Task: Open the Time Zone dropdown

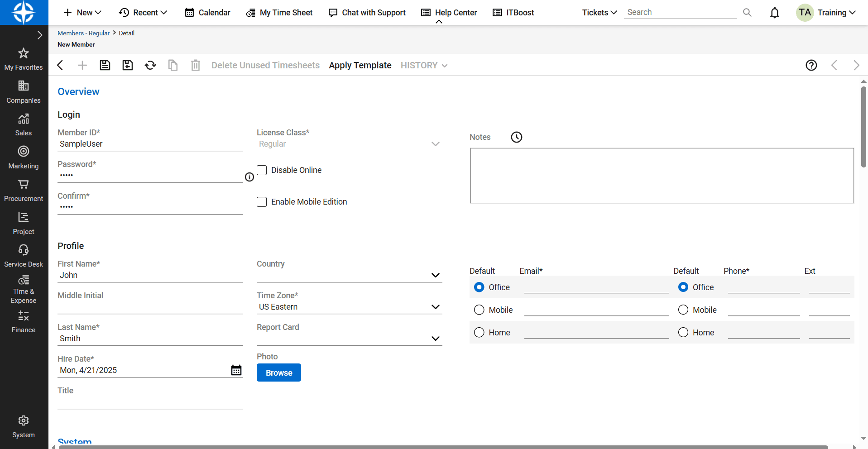Action: click(x=436, y=307)
